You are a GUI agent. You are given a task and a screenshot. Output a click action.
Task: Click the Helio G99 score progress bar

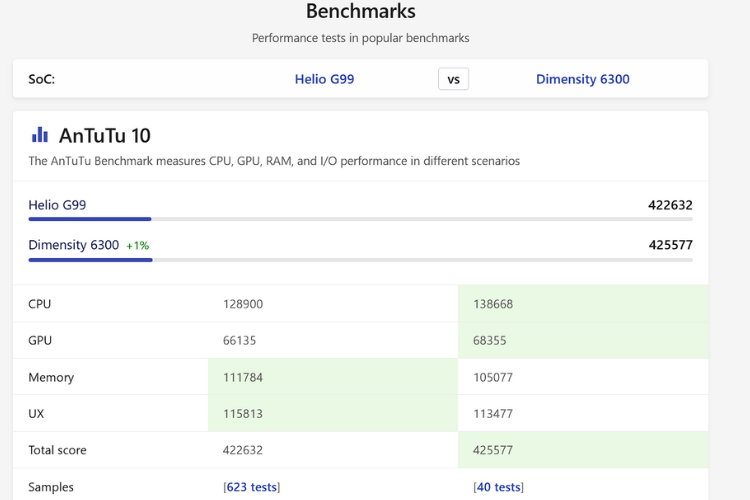pos(360,219)
